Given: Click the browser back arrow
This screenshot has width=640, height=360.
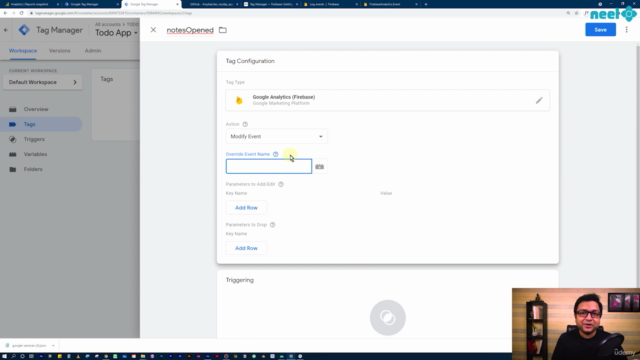Looking at the screenshot, I should tap(5, 13).
